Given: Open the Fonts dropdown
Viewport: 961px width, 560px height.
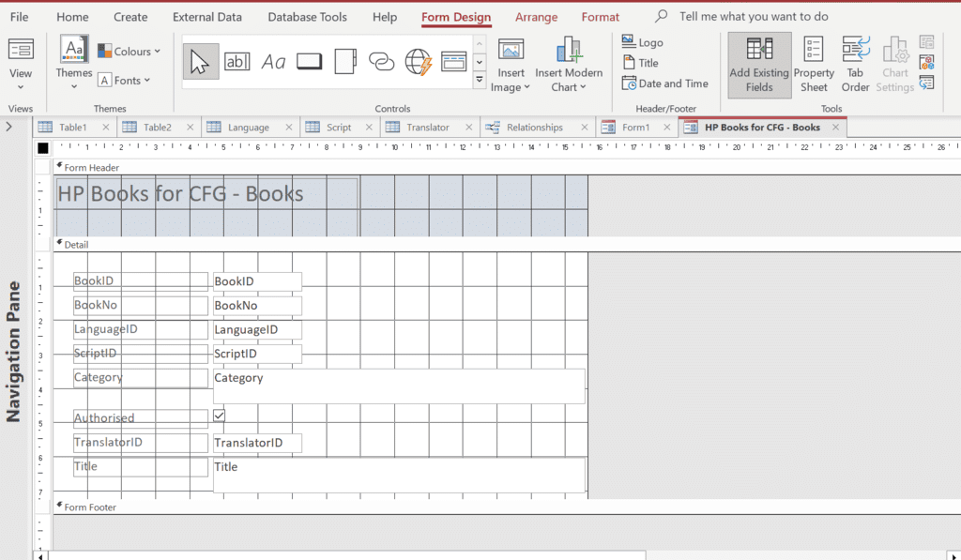Looking at the screenshot, I should [125, 81].
